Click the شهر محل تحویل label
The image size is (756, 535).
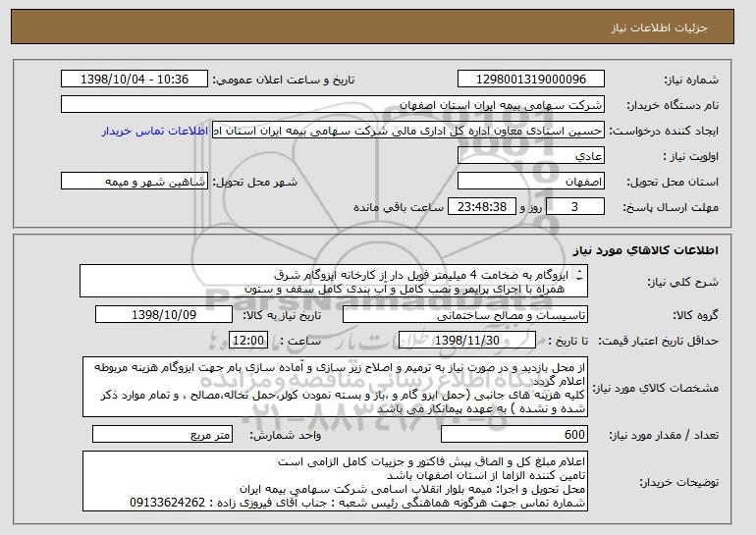click(x=255, y=182)
